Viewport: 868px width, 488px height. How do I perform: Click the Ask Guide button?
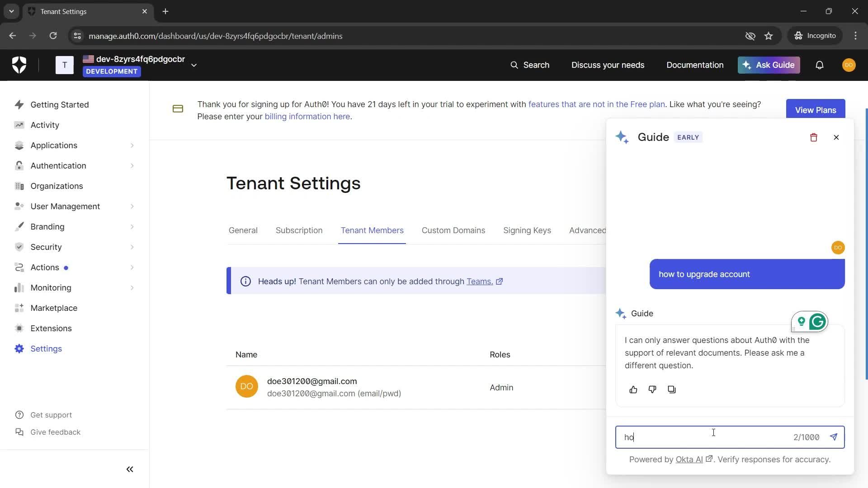[769, 65]
